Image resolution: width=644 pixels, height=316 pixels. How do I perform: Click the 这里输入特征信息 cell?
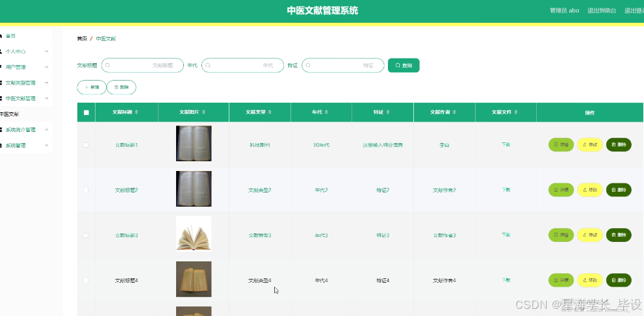point(383,145)
